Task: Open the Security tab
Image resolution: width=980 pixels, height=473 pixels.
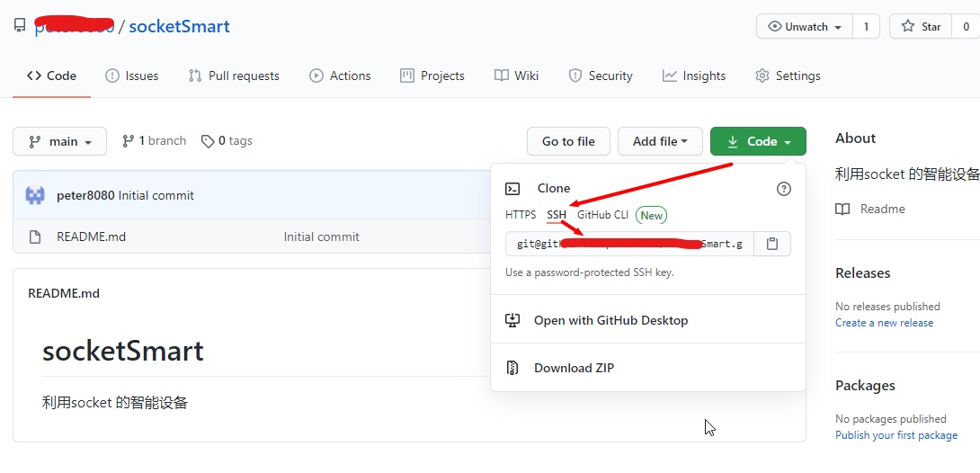Action: click(x=601, y=76)
